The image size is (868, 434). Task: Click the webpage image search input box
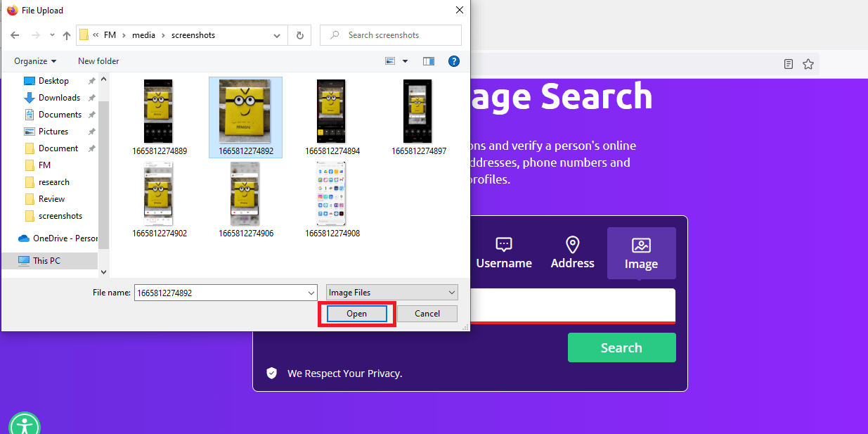[x=573, y=306]
